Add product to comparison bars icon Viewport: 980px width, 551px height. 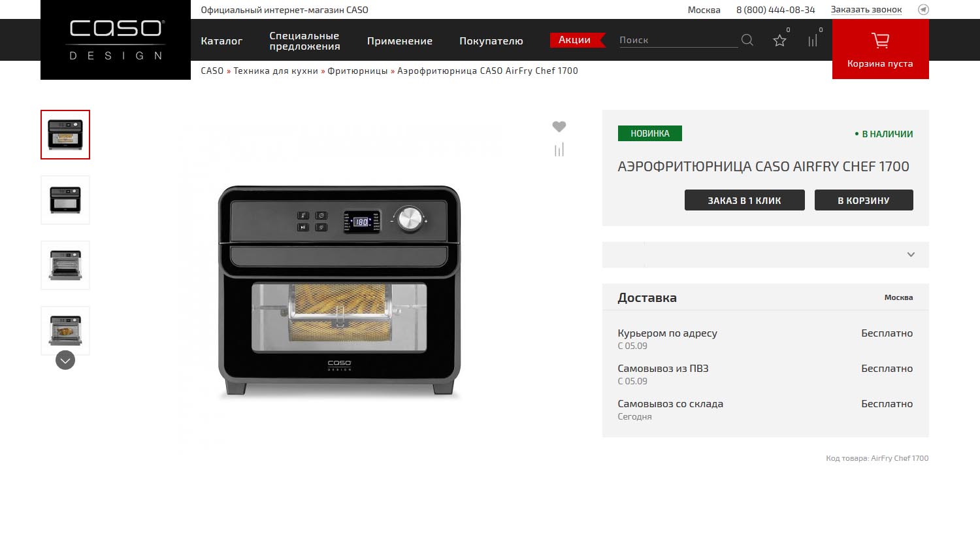559,150
